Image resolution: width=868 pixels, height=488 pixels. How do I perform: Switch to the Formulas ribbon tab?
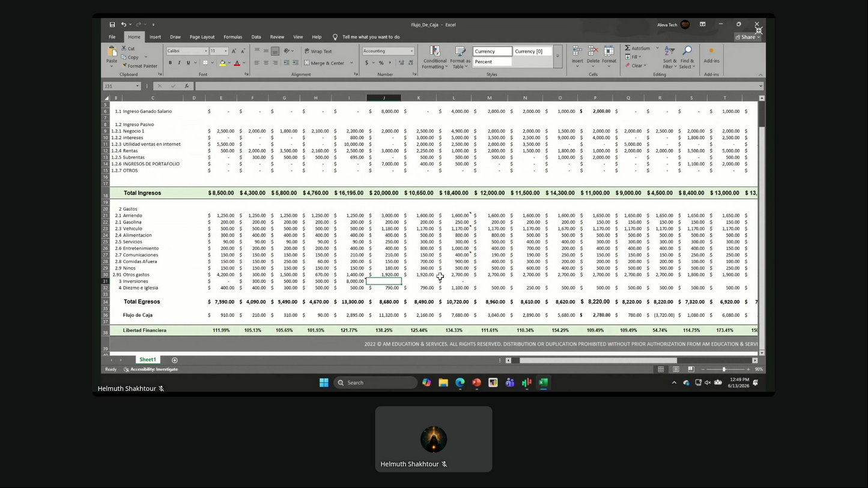point(233,37)
